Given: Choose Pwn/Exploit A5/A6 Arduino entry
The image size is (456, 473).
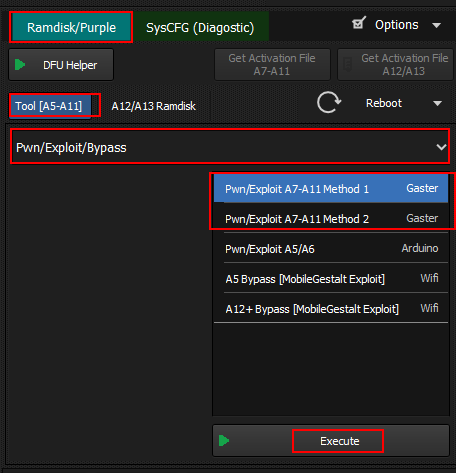Looking at the screenshot, I should coord(331,249).
